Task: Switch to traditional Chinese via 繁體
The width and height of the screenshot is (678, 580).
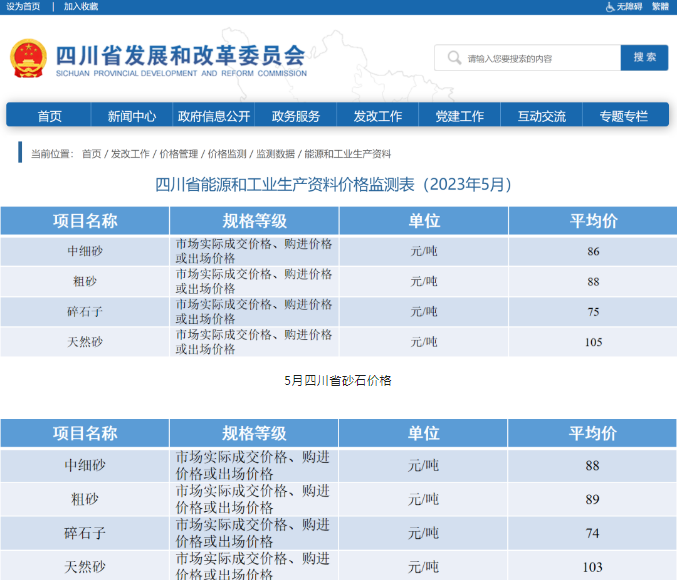Action: (x=660, y=7)
